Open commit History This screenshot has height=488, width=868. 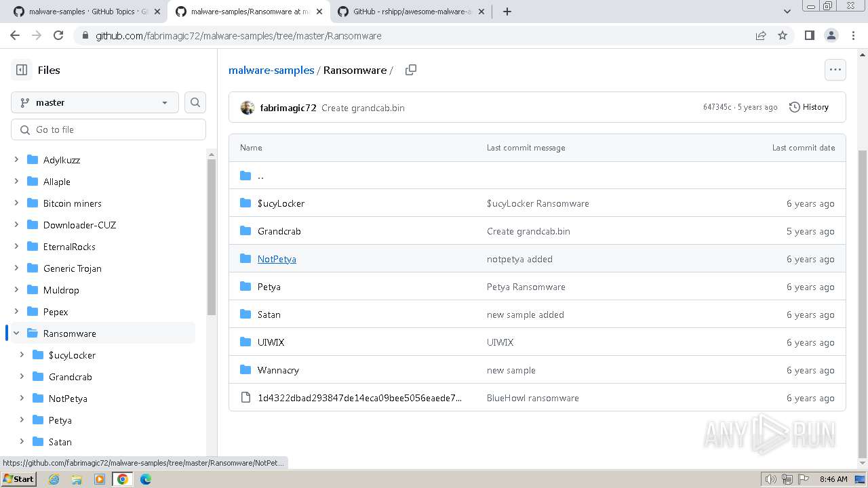point(809,107)
